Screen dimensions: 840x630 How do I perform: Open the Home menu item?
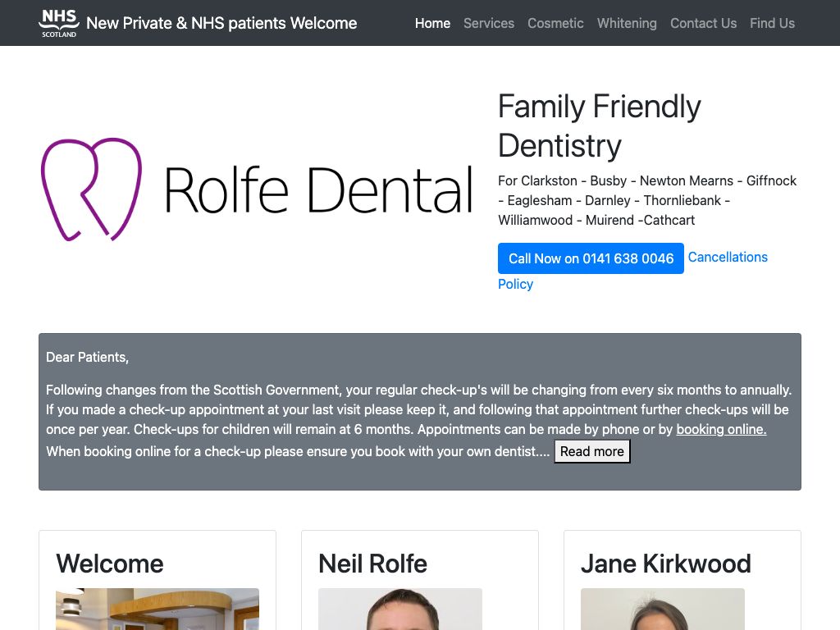pos(432,23)
